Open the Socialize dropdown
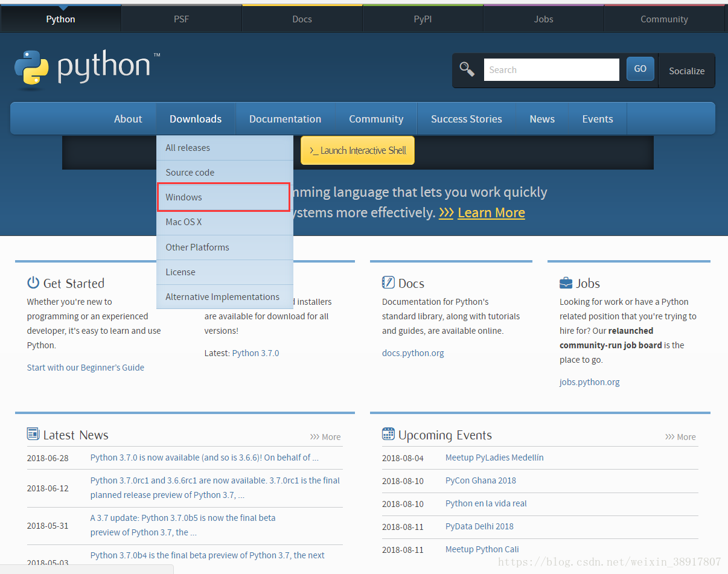Image resolution: width=728 pixels, height=574 pixels. pos(686,71)
